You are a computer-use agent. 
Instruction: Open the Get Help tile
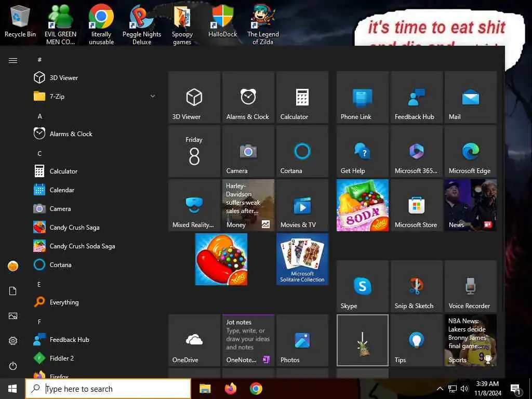362,151
